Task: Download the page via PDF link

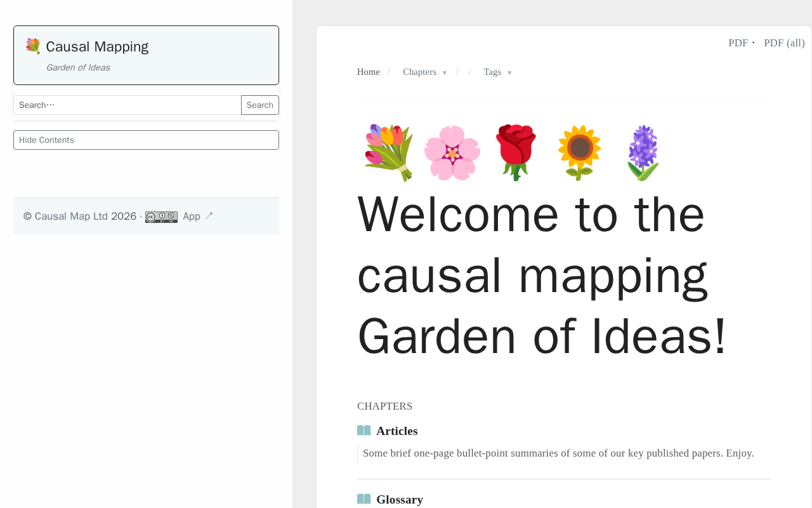Action: [x=738, y=43]
